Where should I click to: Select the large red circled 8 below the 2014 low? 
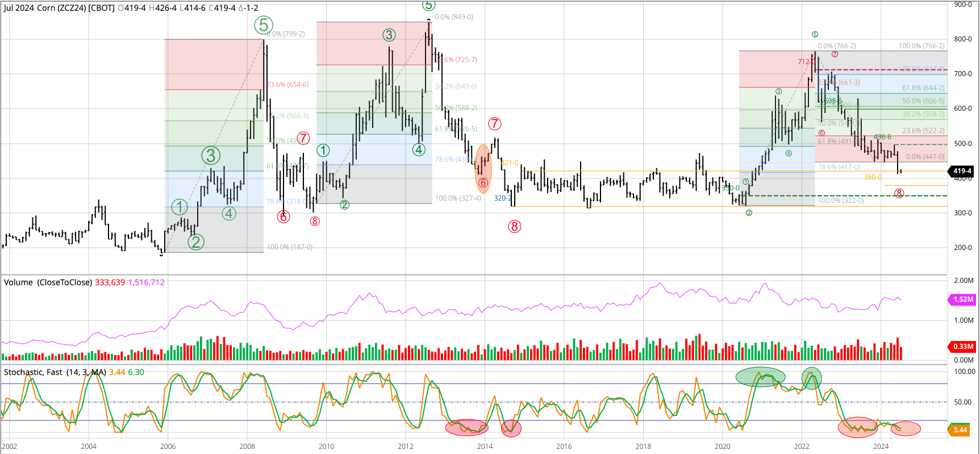pos(514,227)
